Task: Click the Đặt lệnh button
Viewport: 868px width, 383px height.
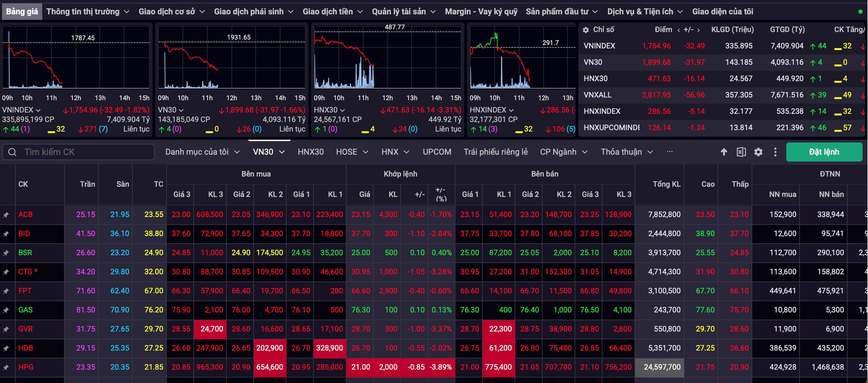Action: click(824, 152)
